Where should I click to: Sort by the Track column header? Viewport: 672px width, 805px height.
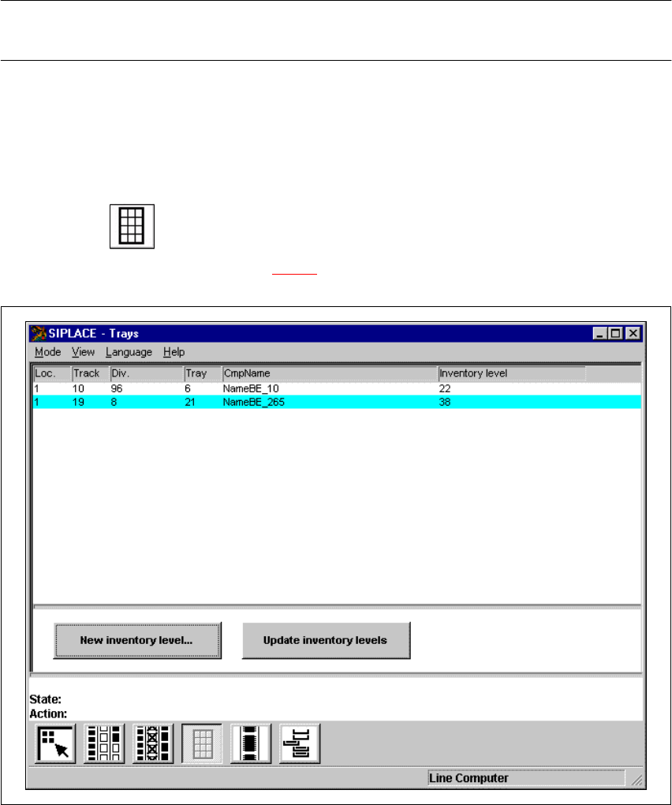[x=91, y=373]
